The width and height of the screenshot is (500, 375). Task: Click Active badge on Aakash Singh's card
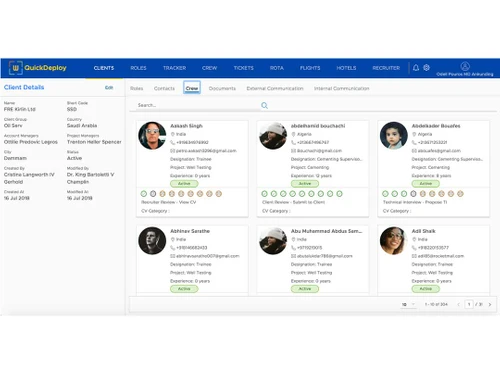tap(184, 184)
